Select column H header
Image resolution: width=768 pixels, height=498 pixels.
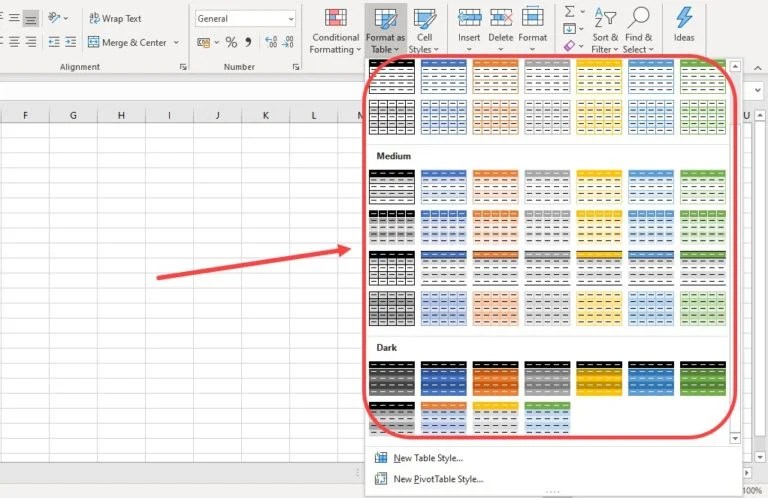[121, 116]
